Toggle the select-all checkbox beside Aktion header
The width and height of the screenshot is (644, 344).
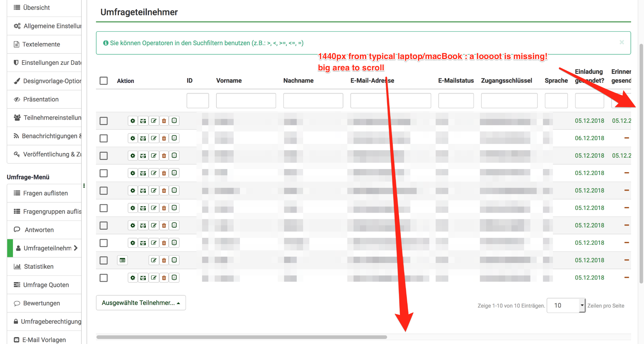coord(103,81)
